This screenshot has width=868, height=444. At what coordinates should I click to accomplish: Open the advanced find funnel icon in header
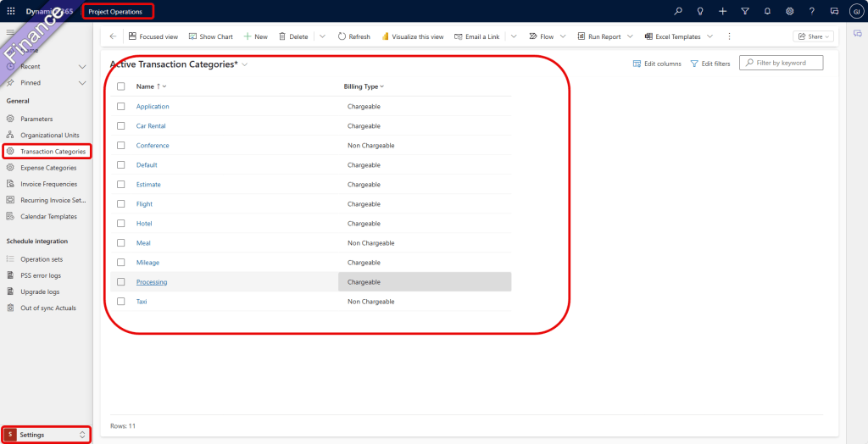(x=744, y=11)
